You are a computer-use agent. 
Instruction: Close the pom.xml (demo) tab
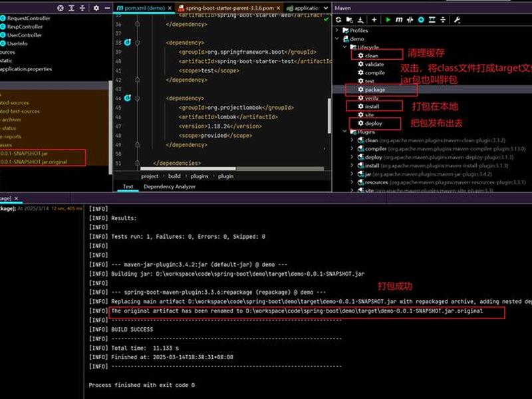pos(170,8)
